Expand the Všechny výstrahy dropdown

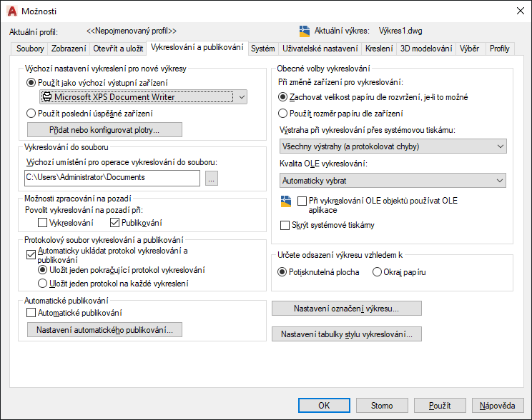393,146
